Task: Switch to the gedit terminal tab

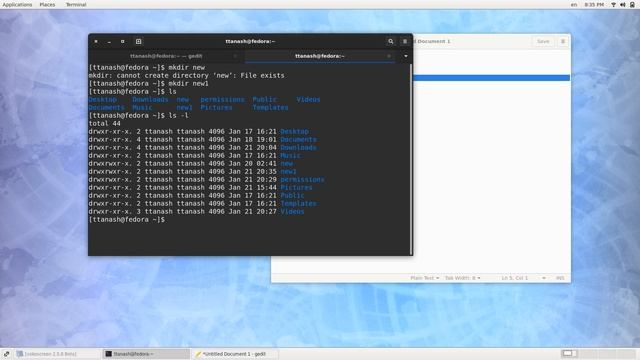Action: [166, 56]
